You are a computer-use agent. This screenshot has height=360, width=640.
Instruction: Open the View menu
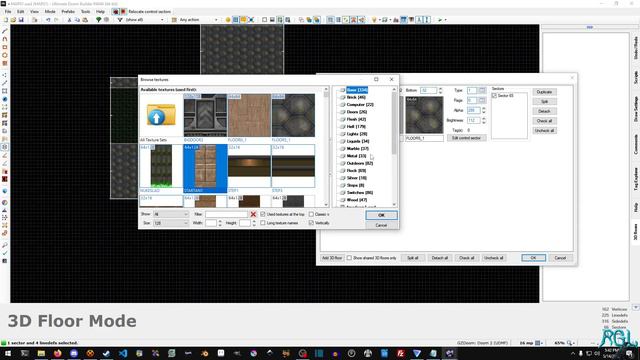tap(34, 11)
